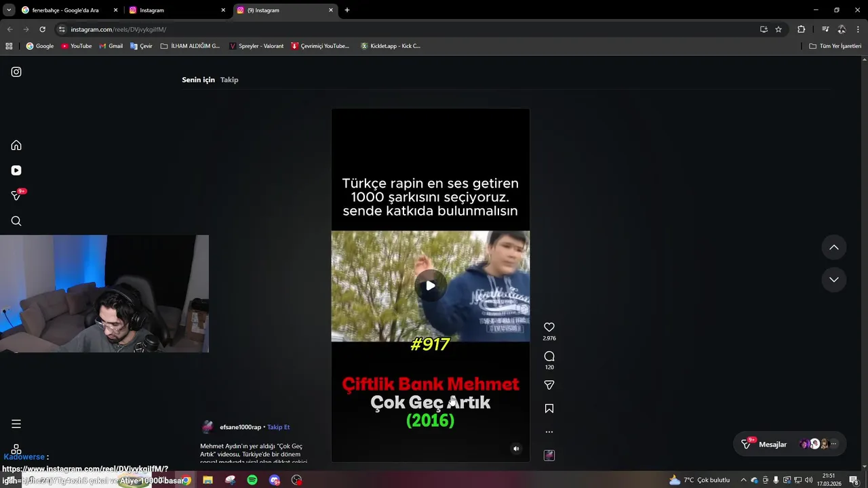Like the reel with heart icon
Image resolution: width=868 pixels, height=488 pixels.
point(549,327)
